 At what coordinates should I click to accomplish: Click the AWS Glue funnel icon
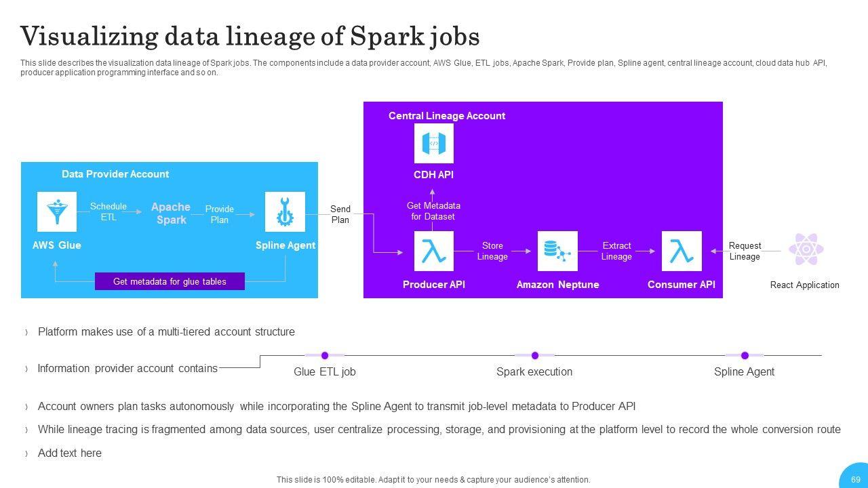click(x=56, y=211)
